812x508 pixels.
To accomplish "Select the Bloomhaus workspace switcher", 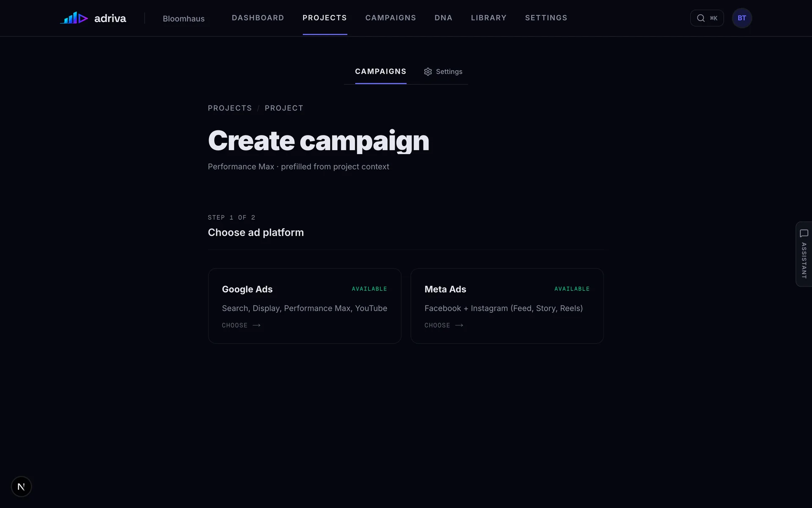I will (x=184, y=19).
